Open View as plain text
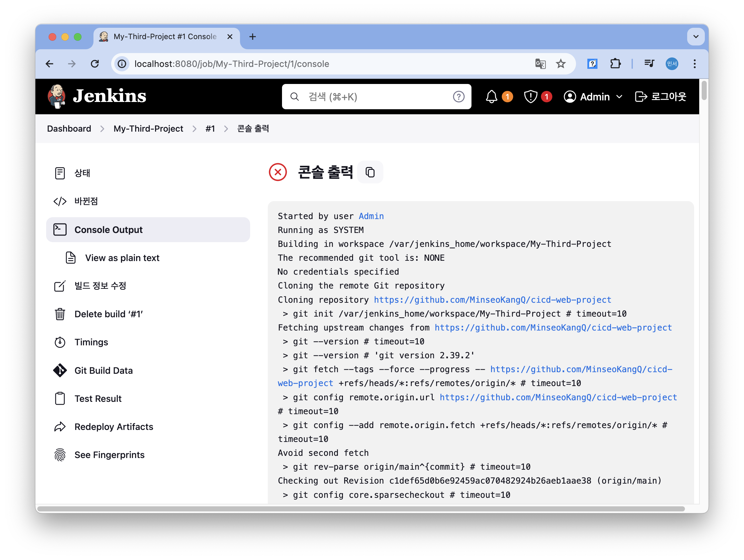744x560 pixels. click(122, 258)
